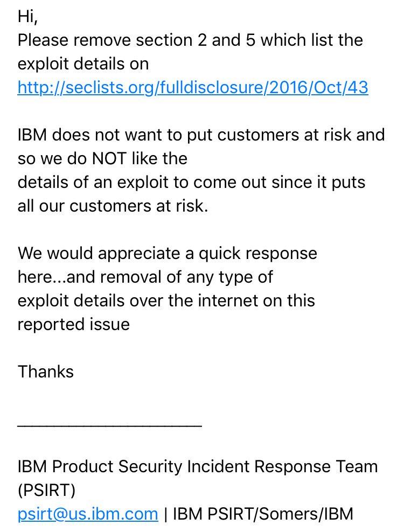
Task: Click the text "exploit details on"
Action: 83,64
